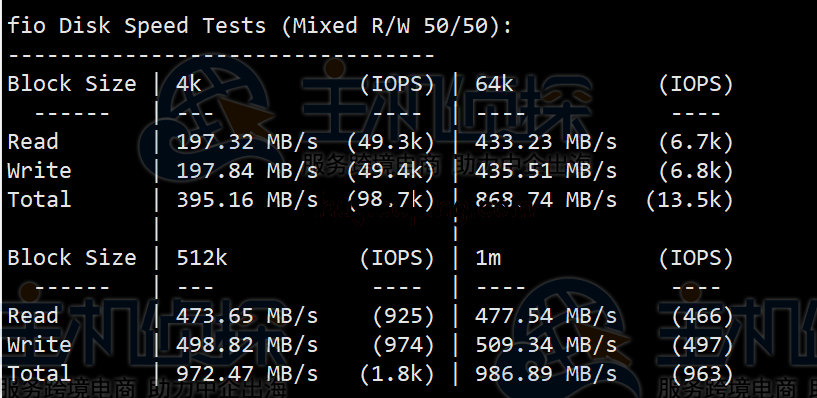Select the 1m total IOPS value 963

702,374
